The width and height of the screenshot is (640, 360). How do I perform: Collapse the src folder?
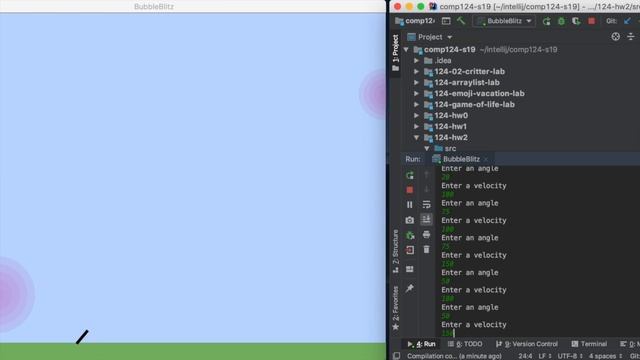(427, 149)
